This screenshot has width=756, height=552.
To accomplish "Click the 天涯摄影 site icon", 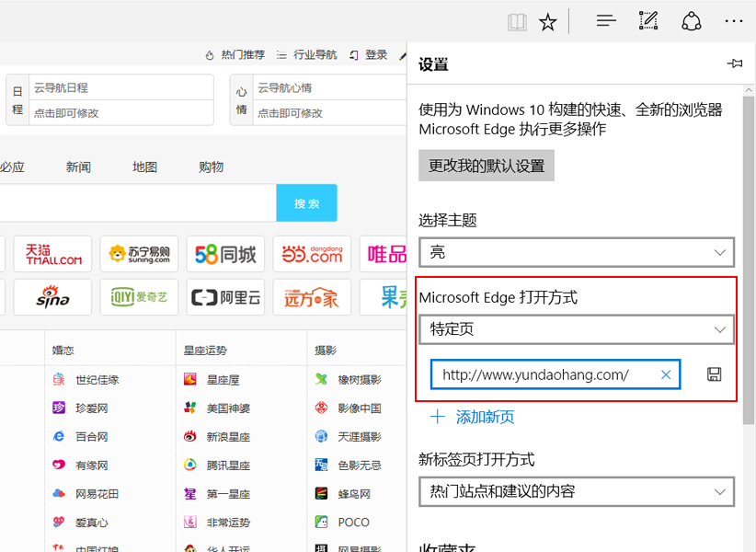I will 321,436.
